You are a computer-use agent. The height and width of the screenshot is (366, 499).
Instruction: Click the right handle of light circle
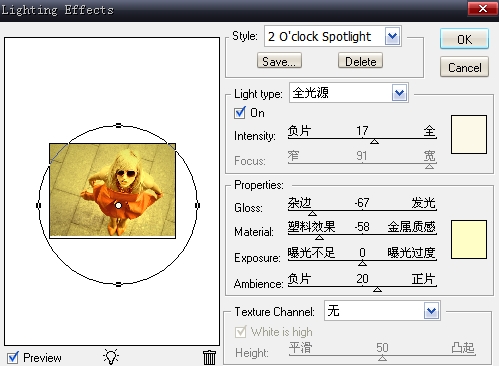(x=197, y=205)
